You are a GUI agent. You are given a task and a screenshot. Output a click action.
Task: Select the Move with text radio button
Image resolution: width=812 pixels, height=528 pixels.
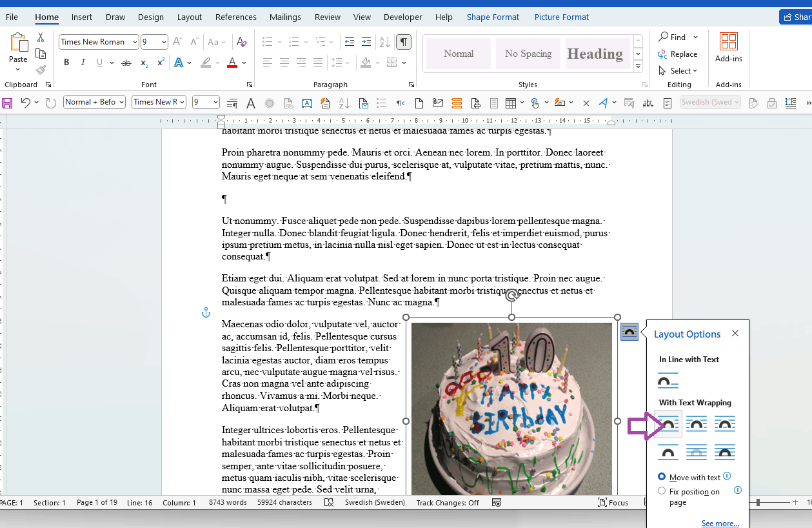tap(662, 477)
